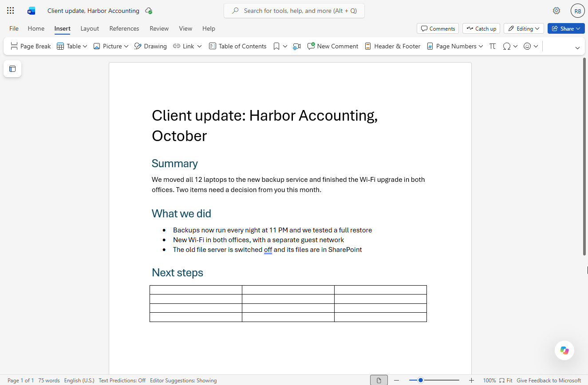Click the Catch up button

pos(481,28)
